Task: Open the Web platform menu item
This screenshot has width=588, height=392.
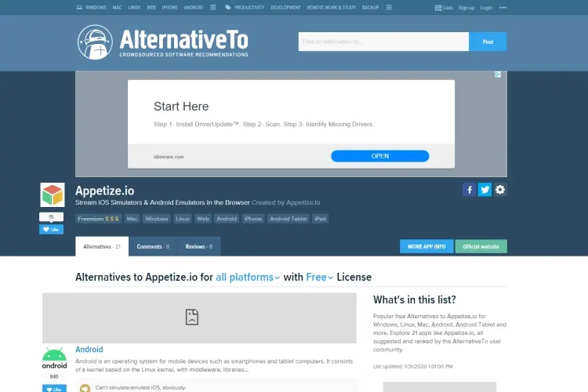Action: point(151,8)
